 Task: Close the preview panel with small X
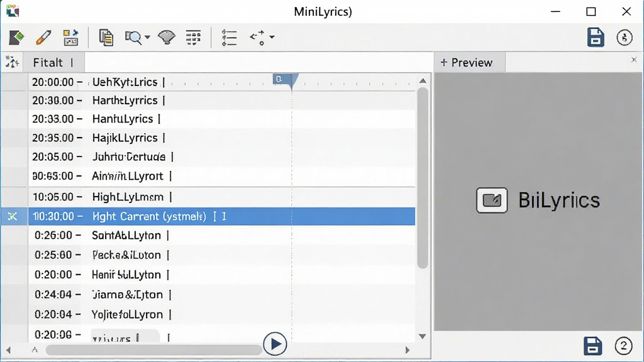coord(634,60)
